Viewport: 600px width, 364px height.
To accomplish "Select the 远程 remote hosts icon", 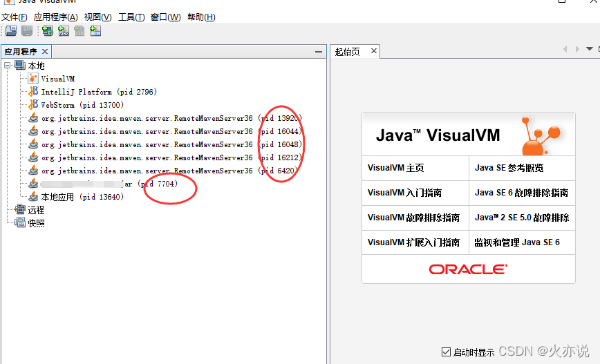I will (20, 209).
